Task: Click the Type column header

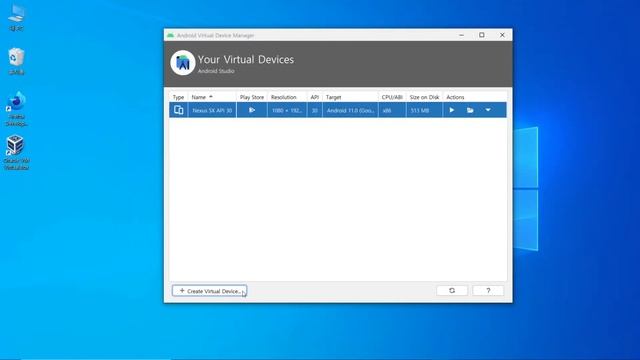Action: (178, 97)
